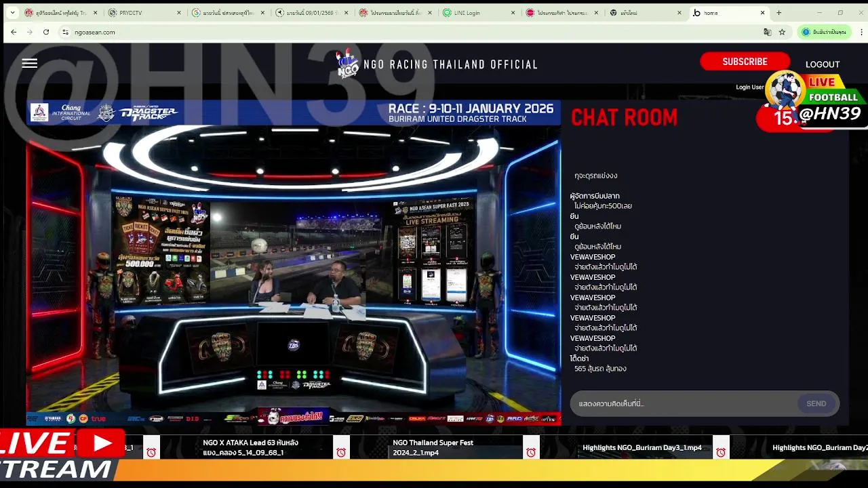Open the hamburger menu icon
Screen dimensions: 868x488
click(x=29, y=63)
